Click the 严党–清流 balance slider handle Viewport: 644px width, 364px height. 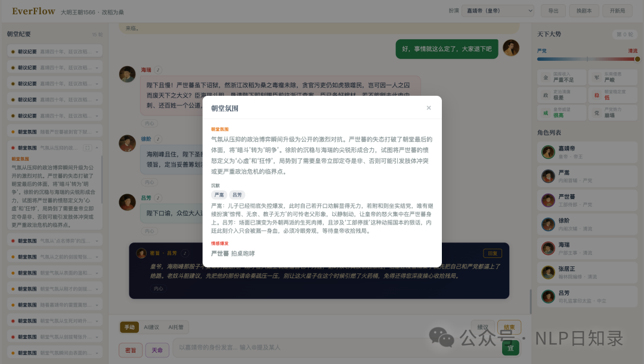(x=637, y=59)
